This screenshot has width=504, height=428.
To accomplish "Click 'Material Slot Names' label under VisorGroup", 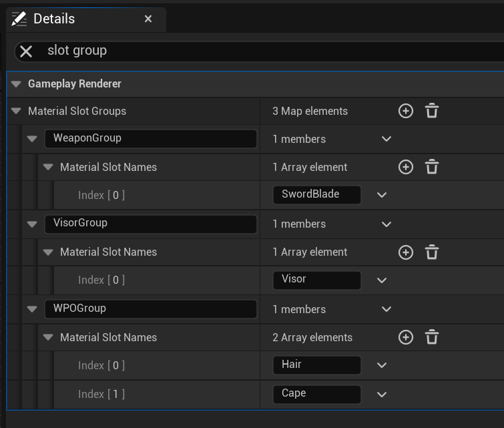I will (108, 252).
